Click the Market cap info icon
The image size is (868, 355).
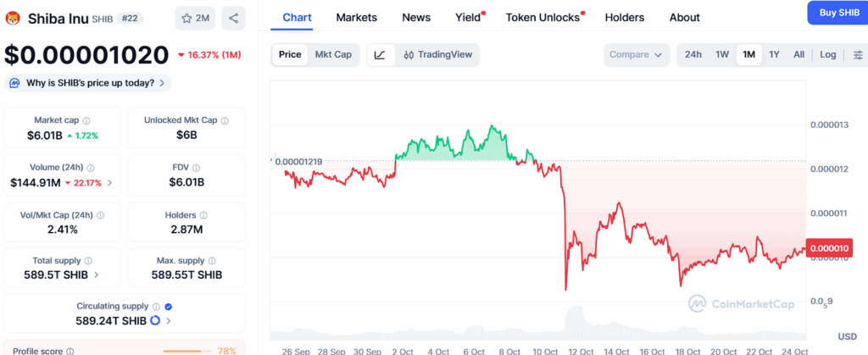[x=86, y=121]
